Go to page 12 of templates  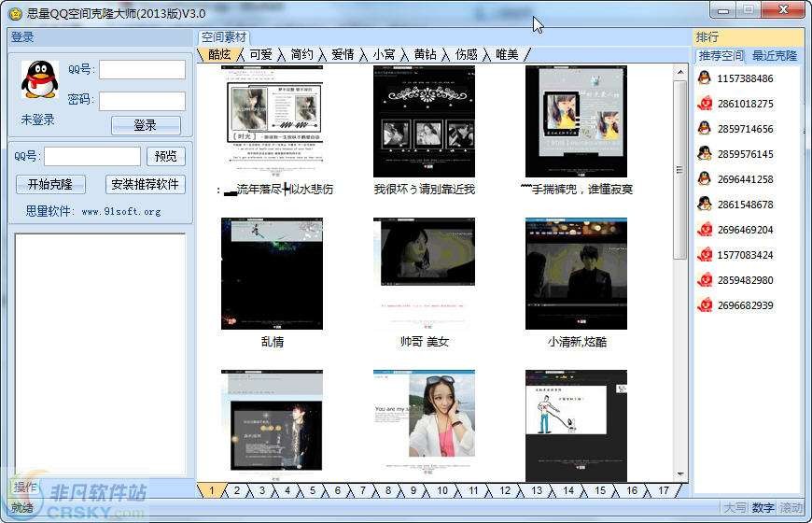(505, 490)
